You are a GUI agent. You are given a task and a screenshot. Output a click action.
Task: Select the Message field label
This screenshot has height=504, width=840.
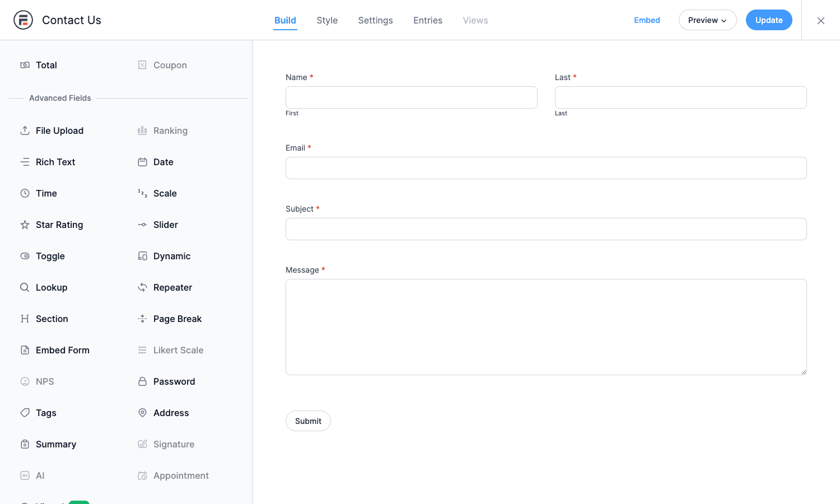[x=302, y=270]
